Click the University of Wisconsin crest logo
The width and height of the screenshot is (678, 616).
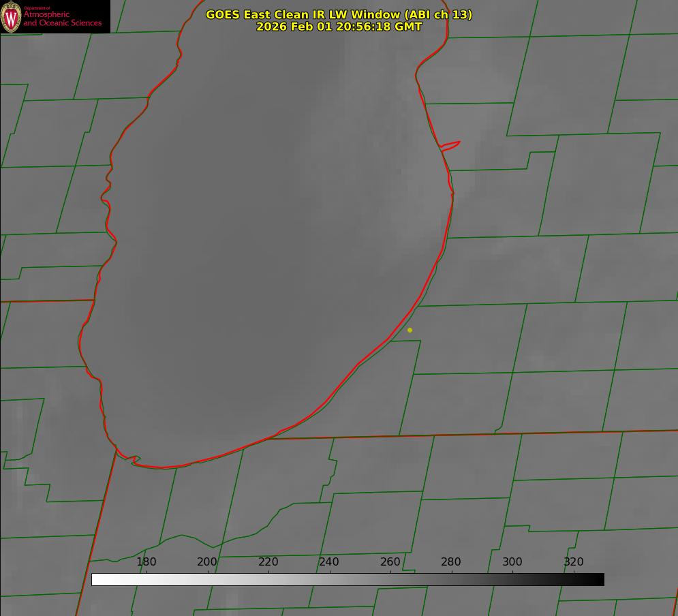(x=11, y=16)
